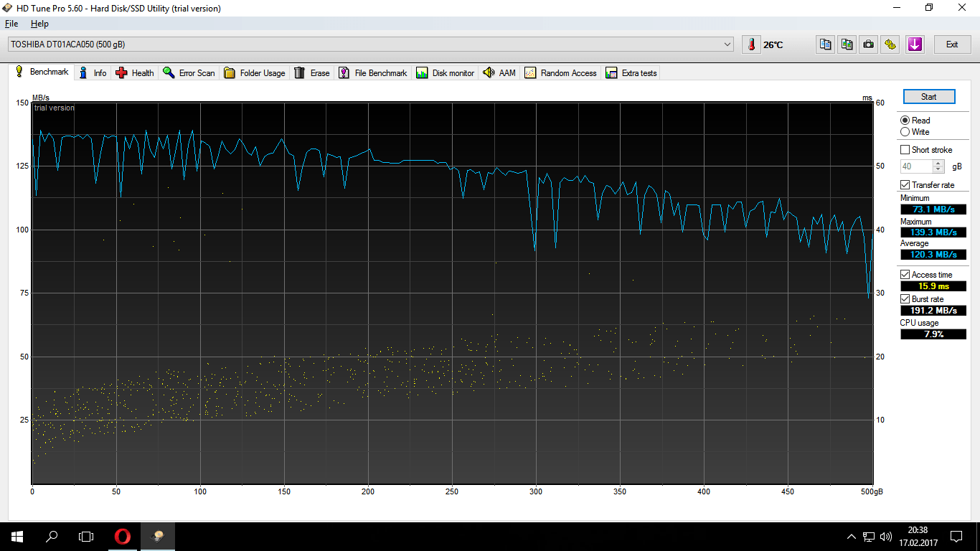Screen dimensions: 980x551
Task: Click the Exit button
Action: tap(952, 44)
